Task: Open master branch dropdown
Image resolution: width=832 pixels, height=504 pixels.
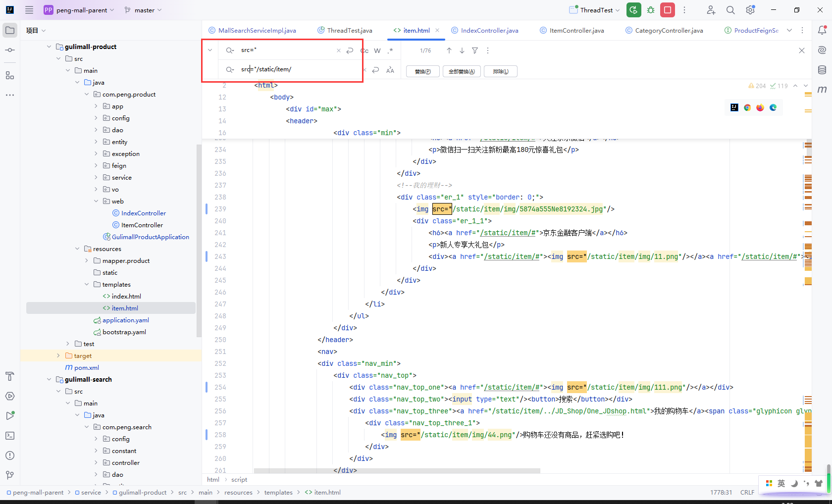Action: point(143,10)
